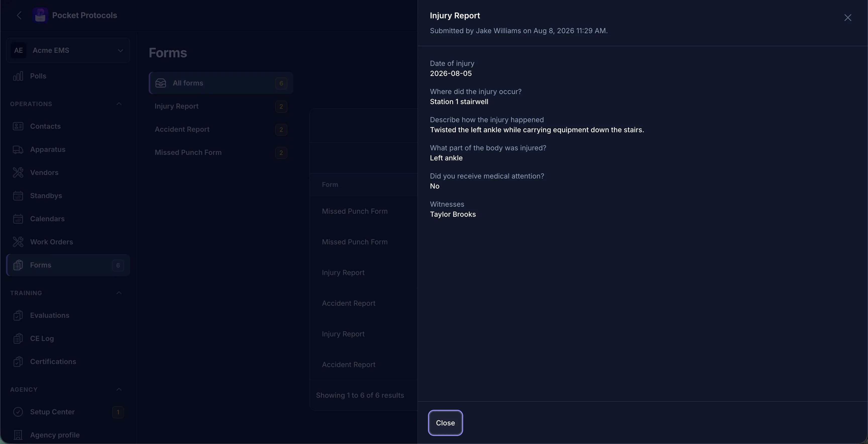
Task: Click the AE avatar badge
Action: (18, 50)
